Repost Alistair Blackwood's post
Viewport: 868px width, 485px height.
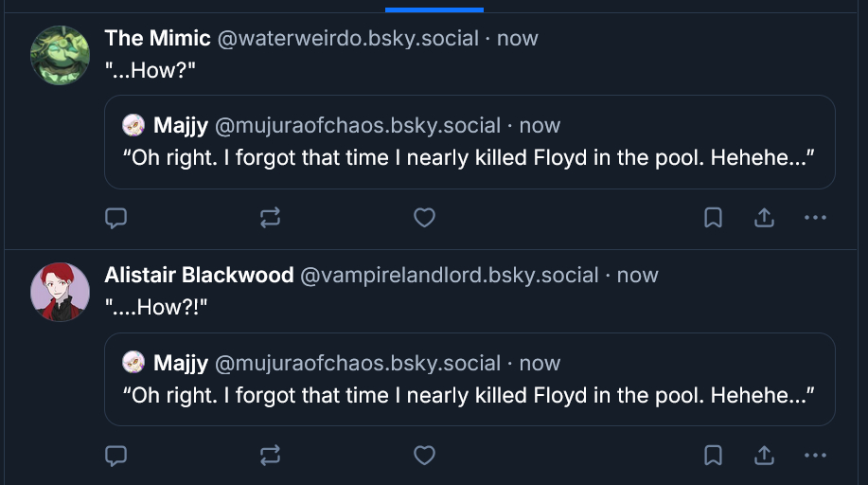[x=270, y=456]
